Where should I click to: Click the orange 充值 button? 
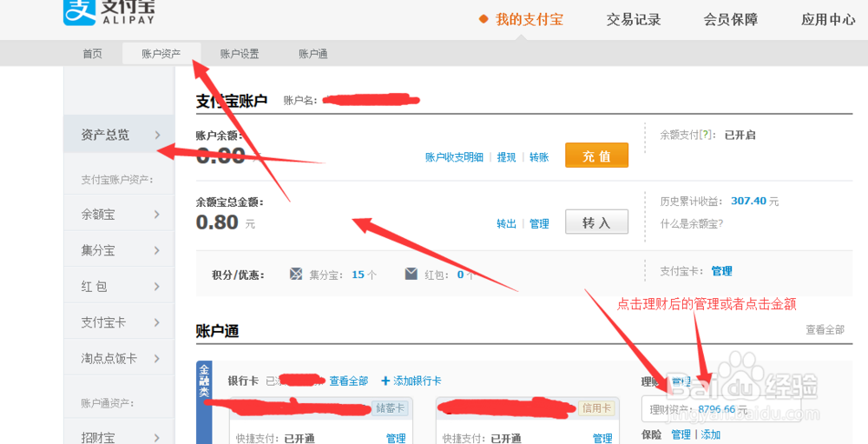click(597, 156)
